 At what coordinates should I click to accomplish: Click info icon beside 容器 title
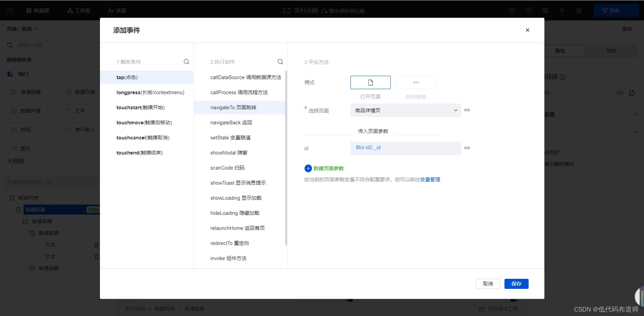click(562, 77)
